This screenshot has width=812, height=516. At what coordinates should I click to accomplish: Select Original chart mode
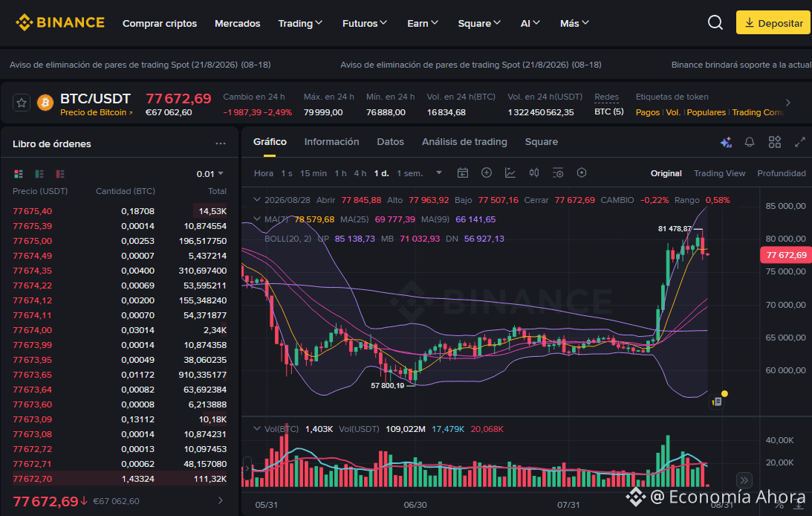click(x=666, y=173)
